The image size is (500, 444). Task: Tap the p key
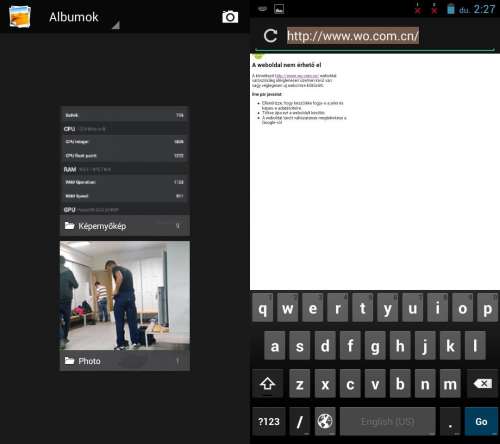coord(488,308)
